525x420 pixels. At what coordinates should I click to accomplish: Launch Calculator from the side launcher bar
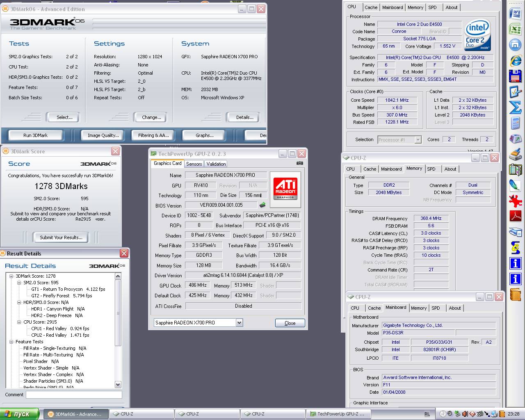click(515, 123)
